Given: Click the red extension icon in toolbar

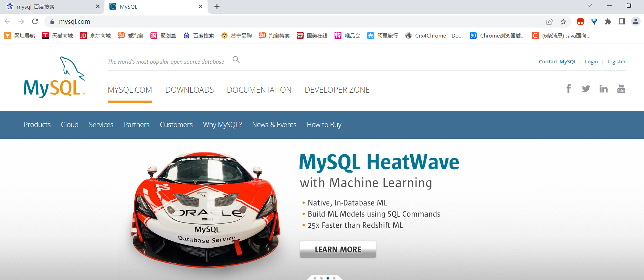Looking at the screenshot, I should tap(580, 22).
